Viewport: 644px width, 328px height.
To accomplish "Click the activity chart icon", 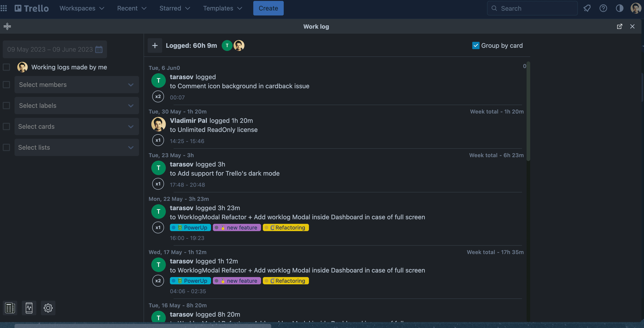I will point(29,308).
